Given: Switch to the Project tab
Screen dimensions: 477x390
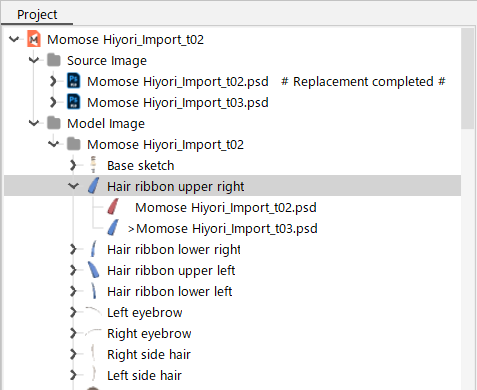Looking at the screenshot, I should (x=37, y=15).
